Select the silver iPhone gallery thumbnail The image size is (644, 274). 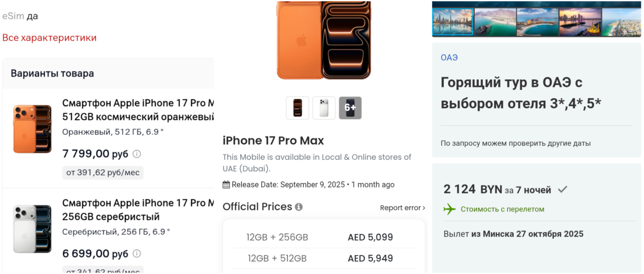[x=324, y=108]
